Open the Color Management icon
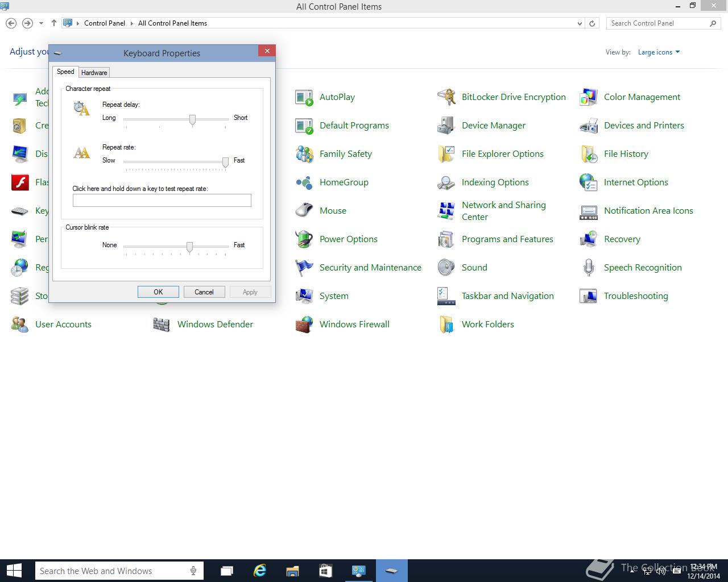The width and height of the screenshot is (728, 582). pyautogui.click(x=589, y=97)
